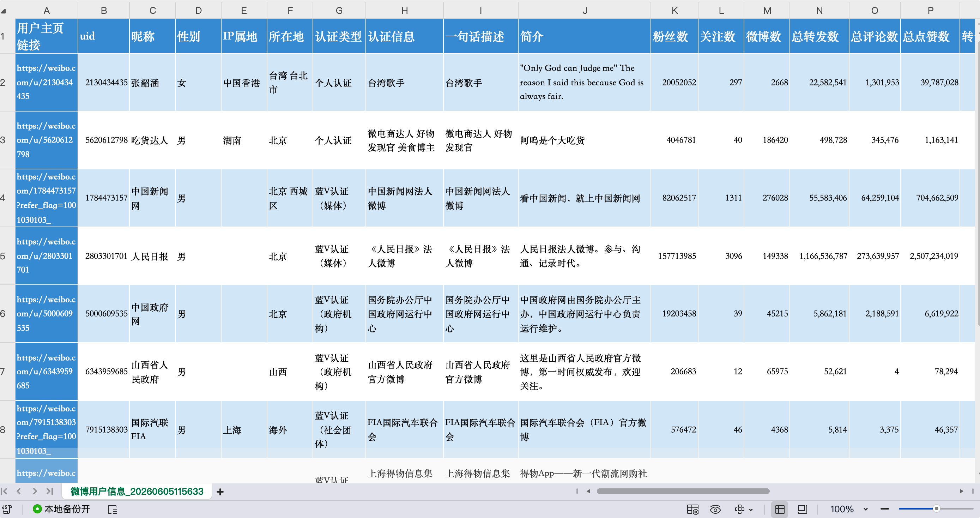Select column A header
The image size is (980, 518).
coord(47,10)
